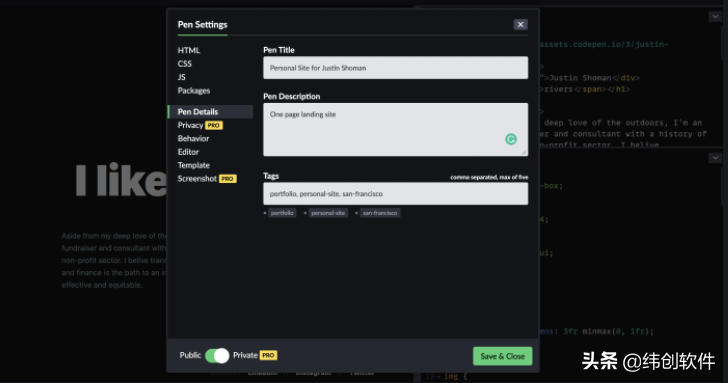This screenshot has height=383, width=728.
Task: Click the PRO badge next to Private
Action: click(x=268, y=355)
